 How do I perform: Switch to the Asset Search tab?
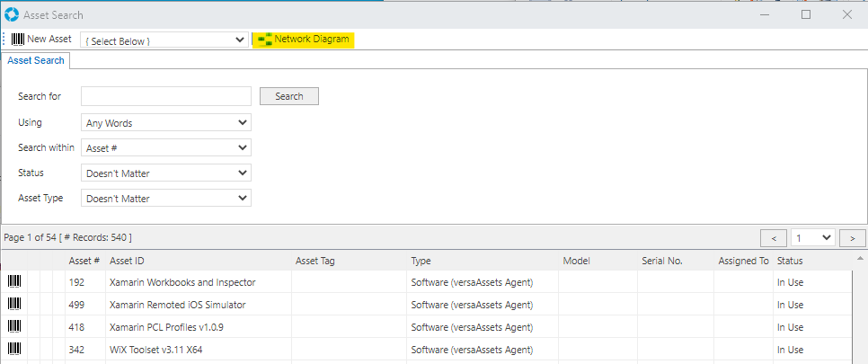tap(36, 60)
